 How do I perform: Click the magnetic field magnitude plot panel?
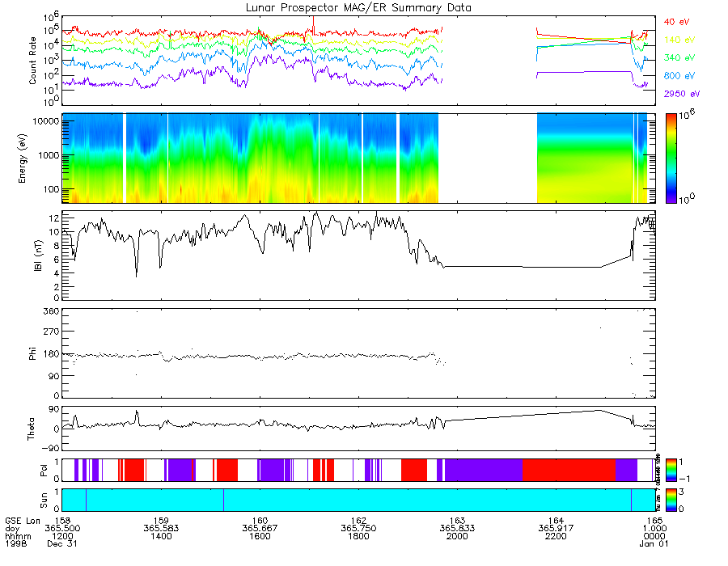pyautogui.click(x=358, y=256)
